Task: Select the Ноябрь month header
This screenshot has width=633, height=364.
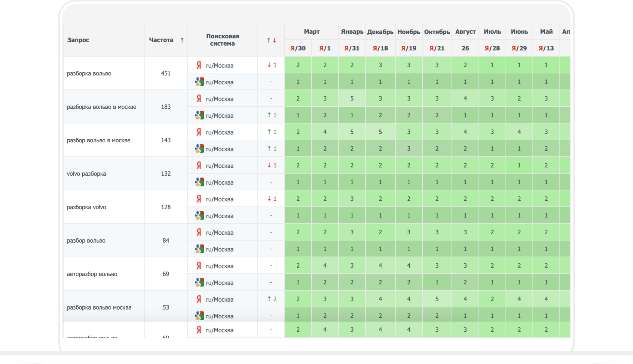Action: pyautogui.click(x=408, y=32)
